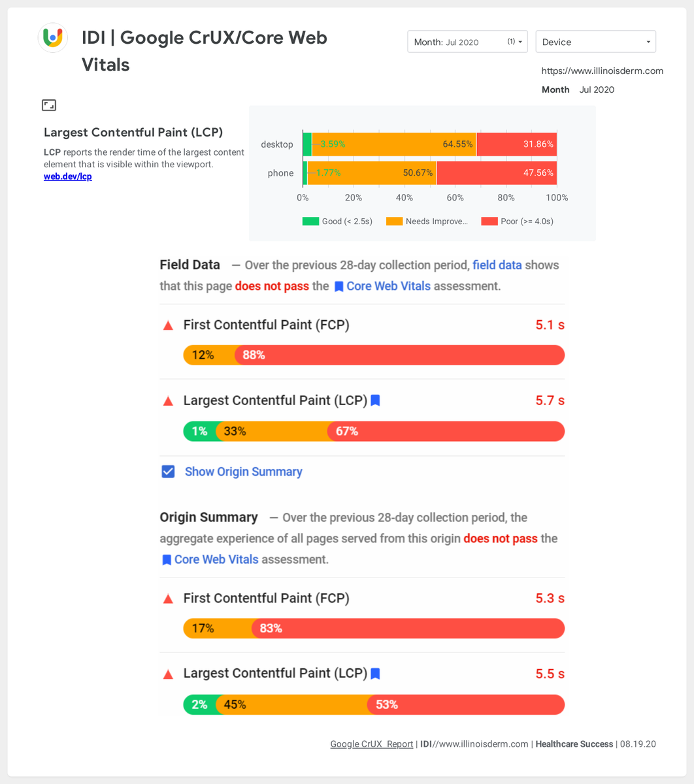Image resolution: width=694 pixels, height=784 pixels.
Task: Click the red 67% segment of Field Data LCP bar
Action: [x=446, y=431]
